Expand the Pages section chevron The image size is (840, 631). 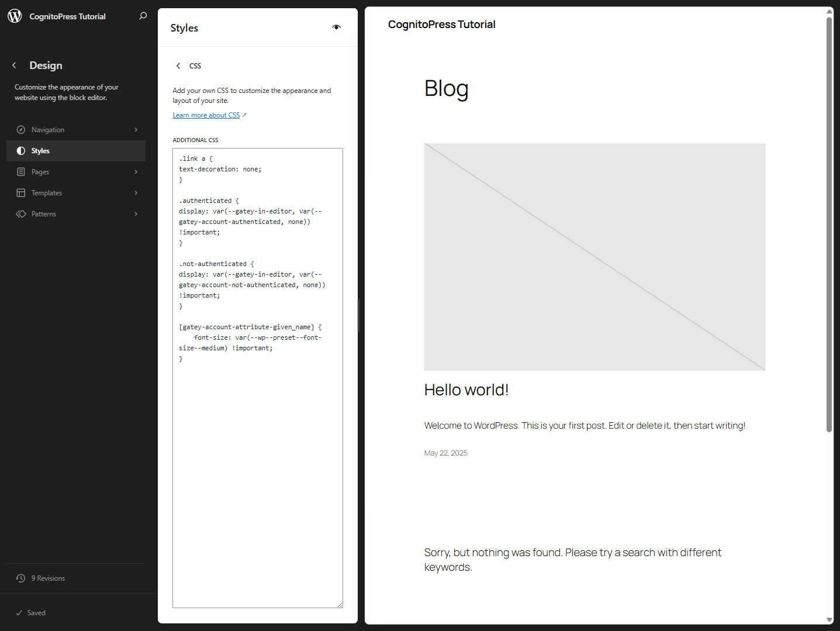click(136, 172)
